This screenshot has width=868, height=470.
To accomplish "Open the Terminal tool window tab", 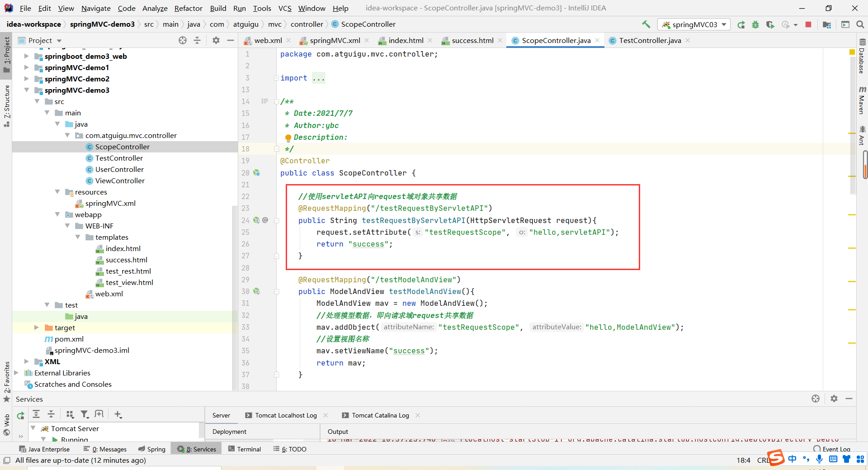I will point(245,449).
